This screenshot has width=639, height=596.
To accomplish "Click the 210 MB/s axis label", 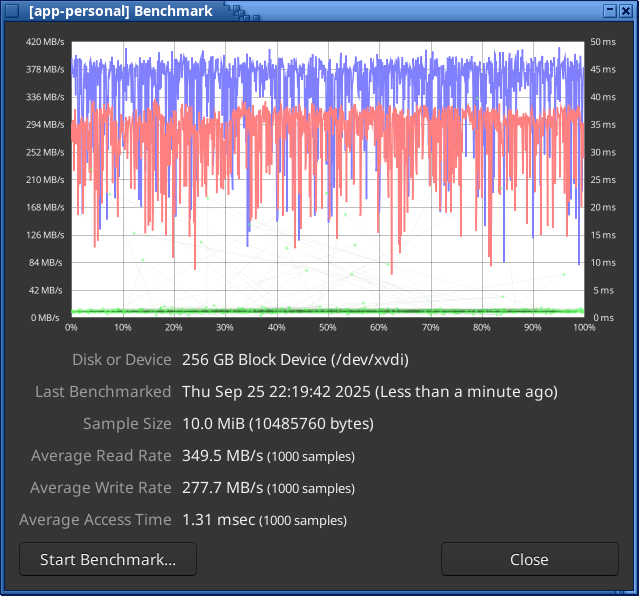I will click(46, 180).
